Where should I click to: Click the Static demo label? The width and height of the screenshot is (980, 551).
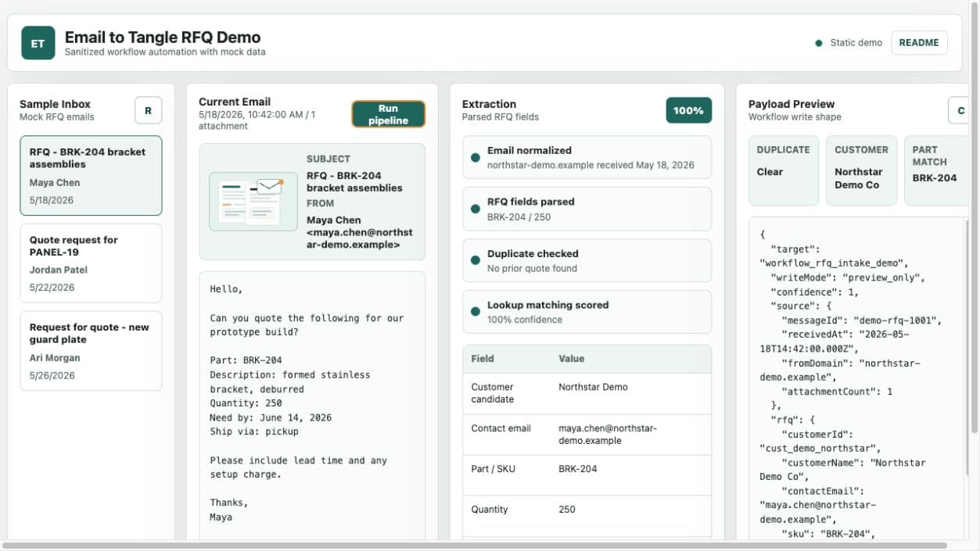[x=856, y=43]
